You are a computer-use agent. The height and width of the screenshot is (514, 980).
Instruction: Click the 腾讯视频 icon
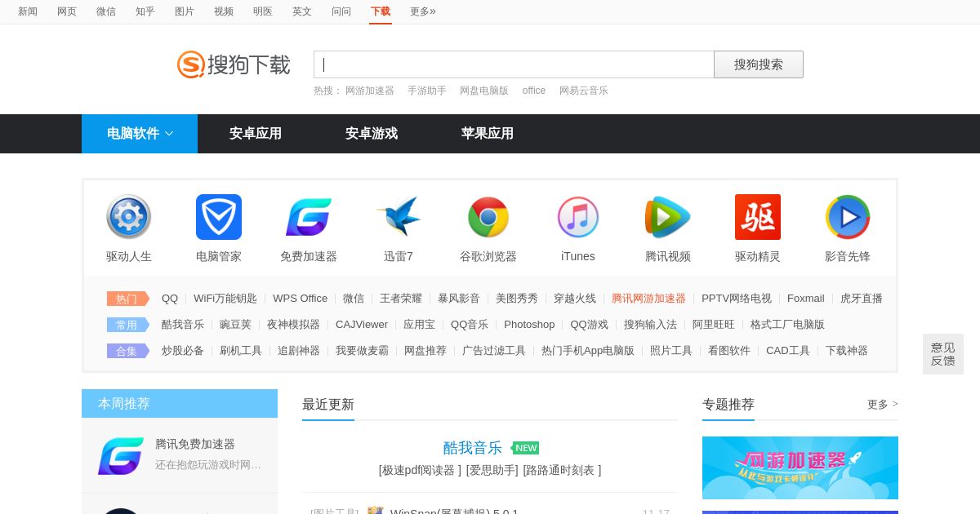click(x=668, y=217)
